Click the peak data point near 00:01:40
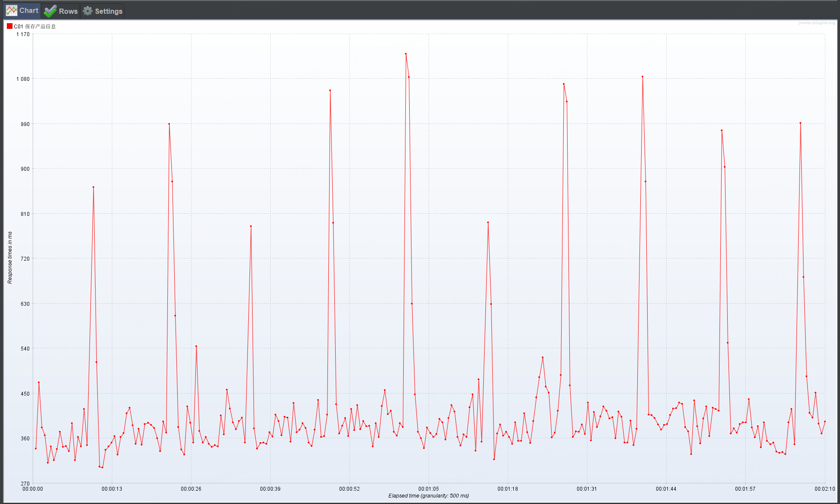Image resolution: width=840 pixels, height=504 pixels. point(642,77)
